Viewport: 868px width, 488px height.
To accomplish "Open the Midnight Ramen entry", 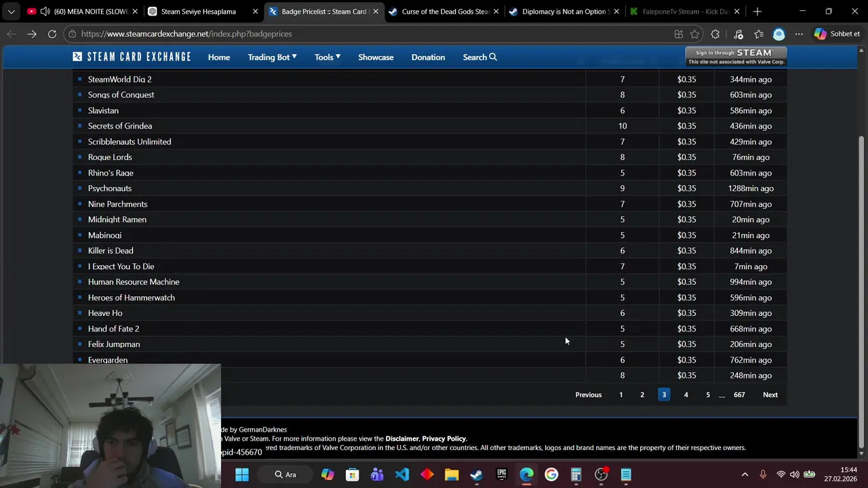I will coord(117,220).
